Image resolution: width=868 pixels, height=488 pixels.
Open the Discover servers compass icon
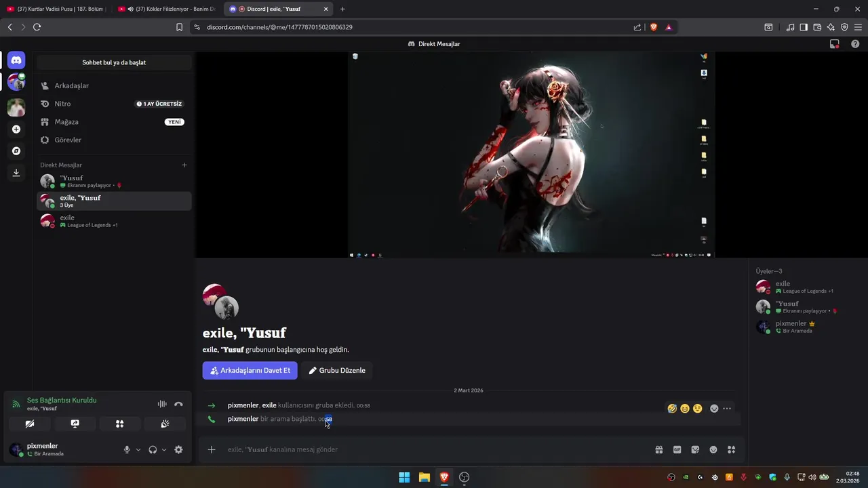coord(16,151)
